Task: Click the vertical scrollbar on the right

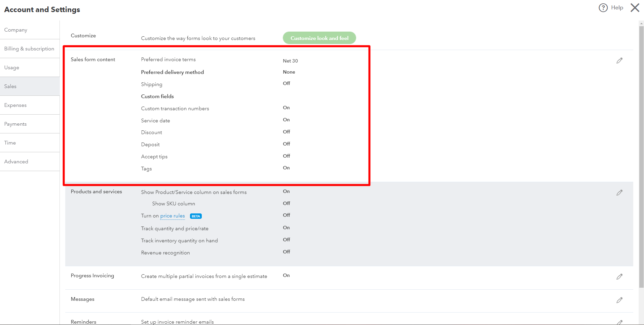Action: 641,155
